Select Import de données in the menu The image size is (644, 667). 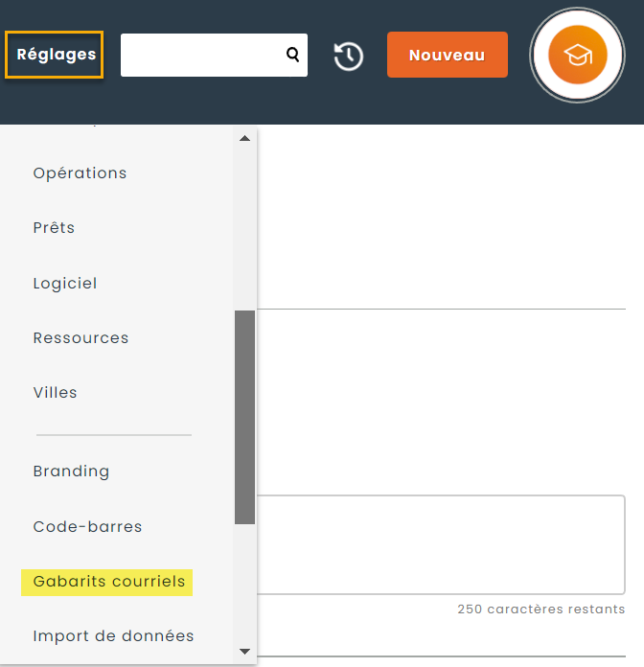(x=113, y=636)
